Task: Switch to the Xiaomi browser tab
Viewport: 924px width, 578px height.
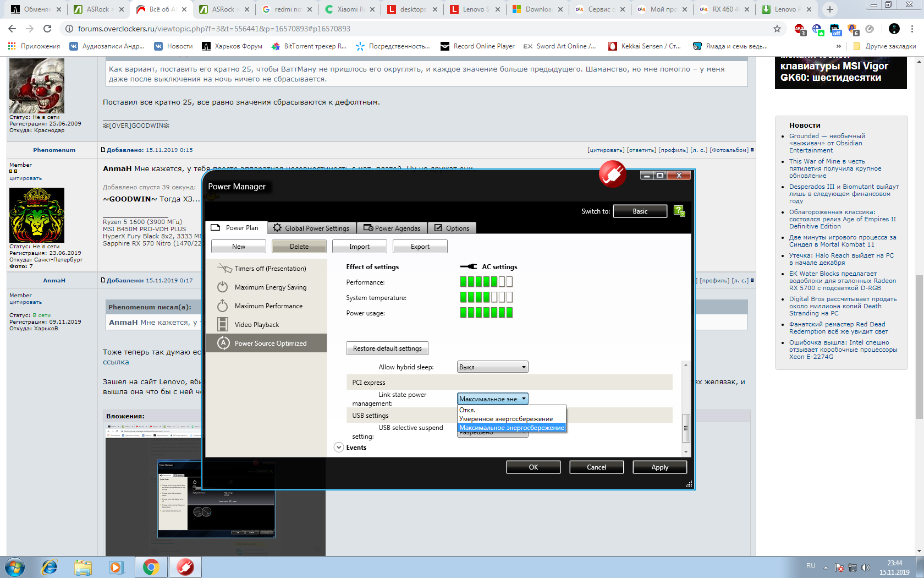Action: click(350, 9)
